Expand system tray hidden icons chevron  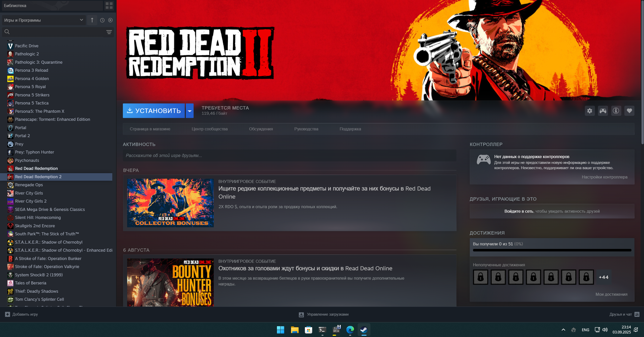pos(563,330)
